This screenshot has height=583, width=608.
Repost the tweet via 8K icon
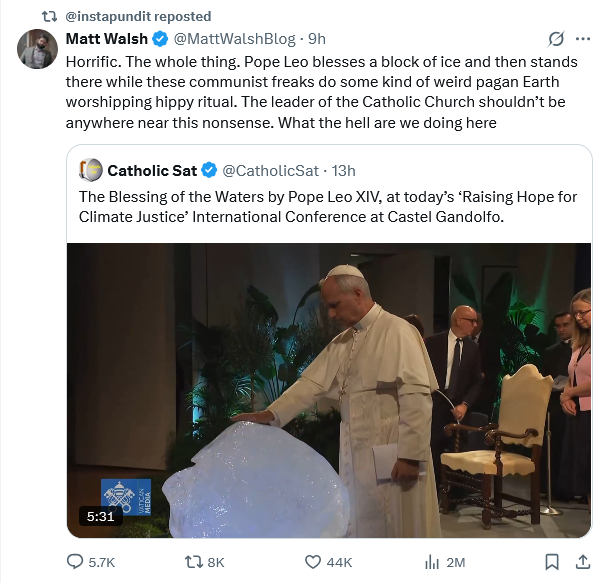(187, 562)
